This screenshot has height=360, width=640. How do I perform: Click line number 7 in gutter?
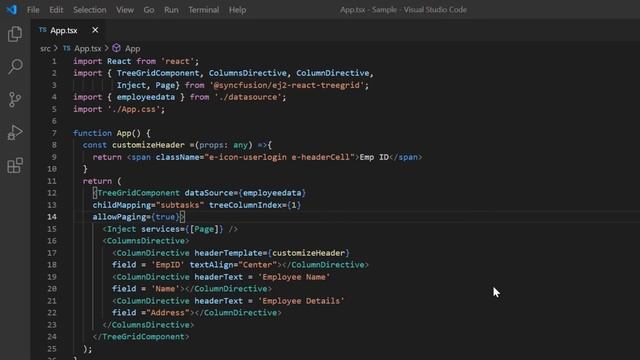point(54,133)
